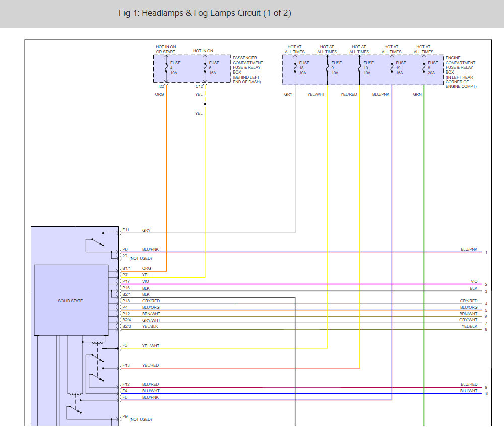Select the "20 (NOT USED)" terminal label
Viewport: 504px width, 429px height.
point(137,257)
